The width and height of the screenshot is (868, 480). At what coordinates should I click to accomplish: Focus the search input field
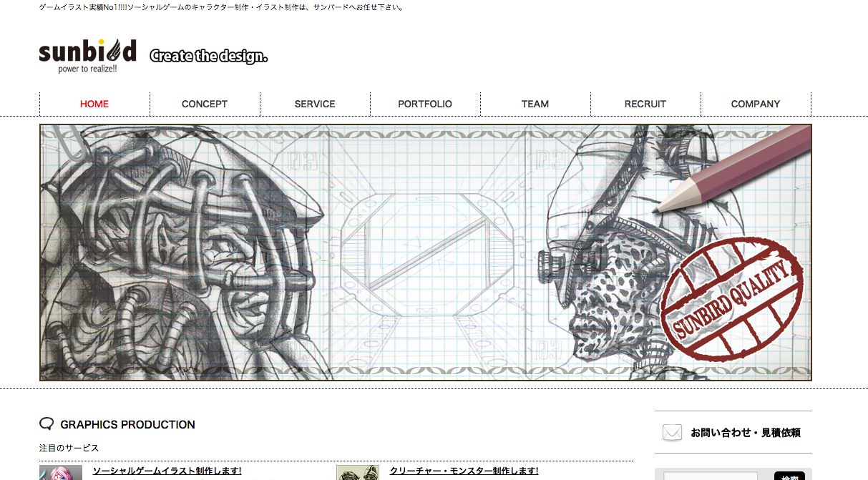(x=711, y=476)
